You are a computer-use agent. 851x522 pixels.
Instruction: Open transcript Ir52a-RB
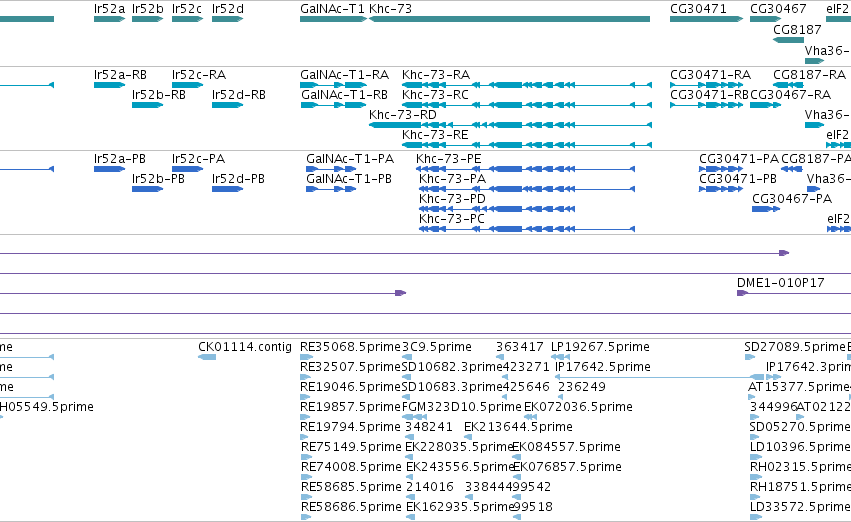pos(120,75)
